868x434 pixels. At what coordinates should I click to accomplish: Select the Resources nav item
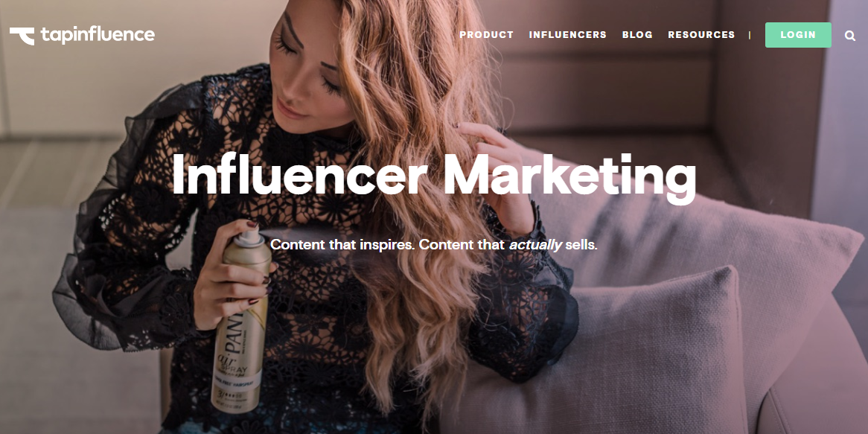click(x=701, y=35)
